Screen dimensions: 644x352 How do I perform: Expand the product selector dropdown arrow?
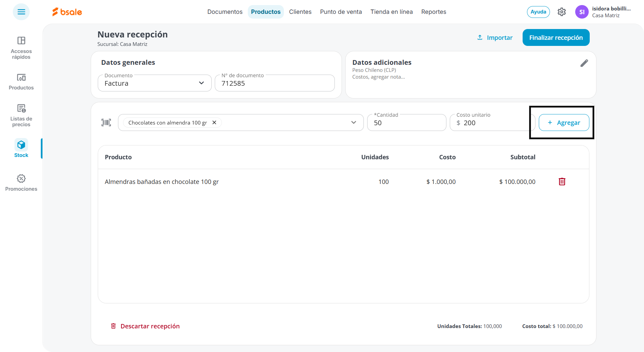point(353,123)
